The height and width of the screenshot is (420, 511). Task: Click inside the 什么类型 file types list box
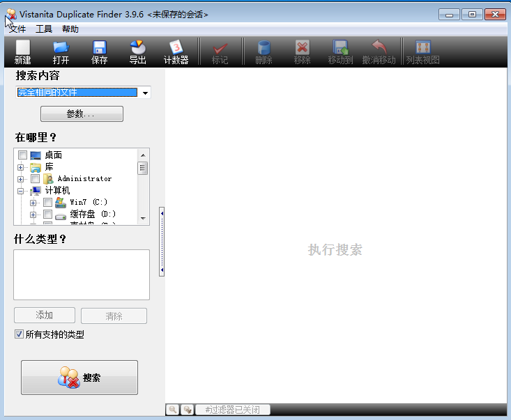pyautogui.click(x=82, y=275)
